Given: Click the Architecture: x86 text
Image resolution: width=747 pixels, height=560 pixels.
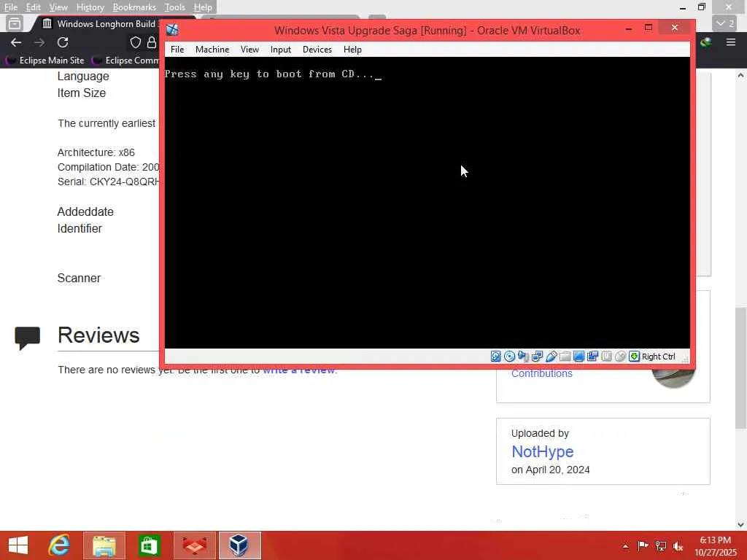Looking at the screenshot, I should (x=96, y=152).
